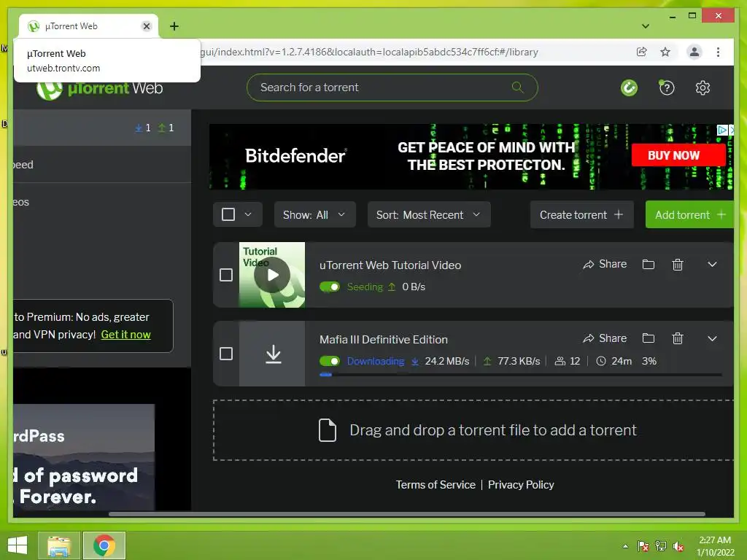The height and width of the screenshot is (560, 747).
Task: Open the Chrome three-dot menu
Action: [718, 52]
